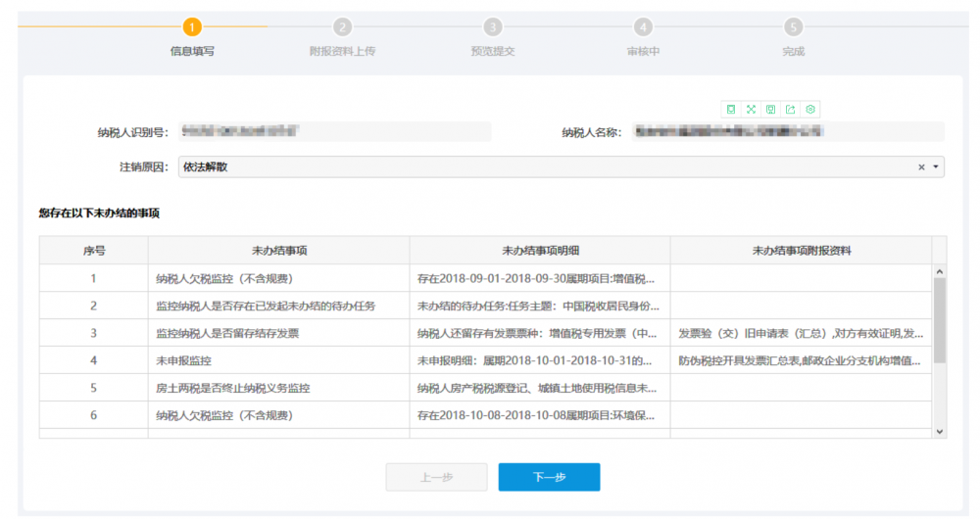Click the green save icon in toolbar
Screen dimensions: 980x519
(770, 110)
